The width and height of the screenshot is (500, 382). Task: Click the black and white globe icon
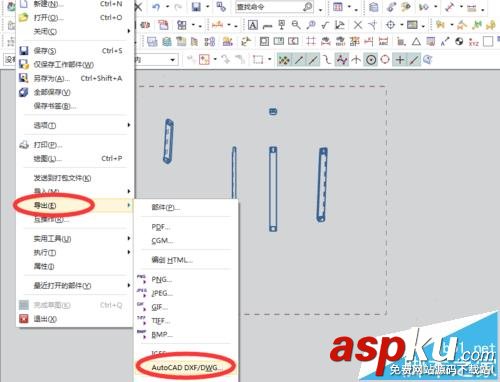(459, 41)
